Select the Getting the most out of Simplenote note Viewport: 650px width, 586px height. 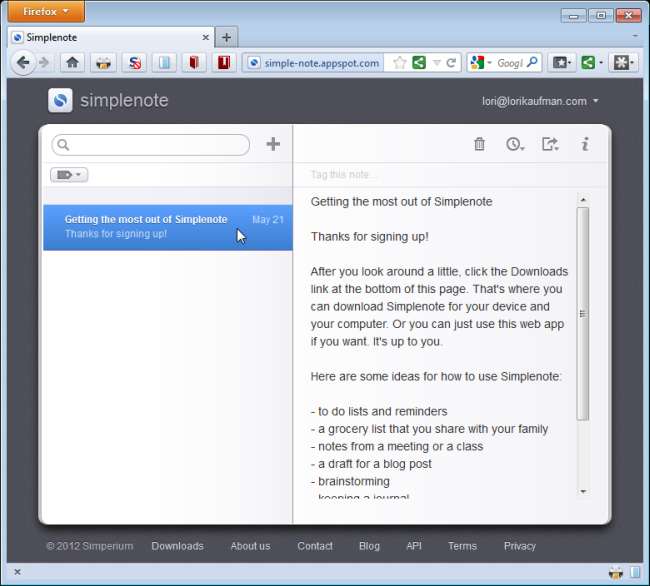coord(168,227)
